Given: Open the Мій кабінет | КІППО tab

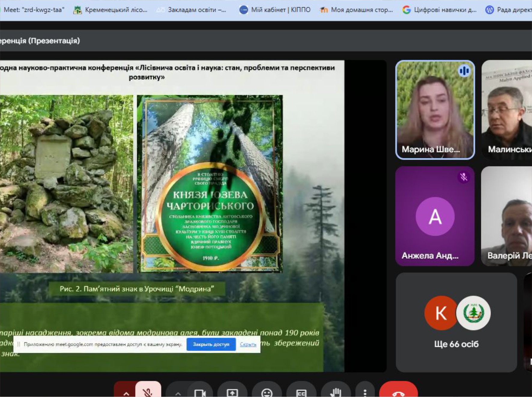Looking at the screenshot, I should tap(275, 10).
